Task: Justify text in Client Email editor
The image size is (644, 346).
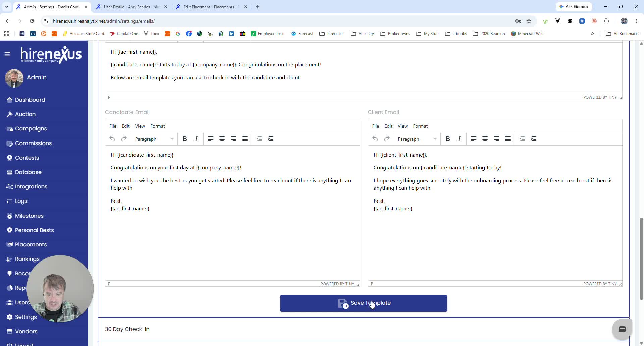Action: click(x=508, y=139)
